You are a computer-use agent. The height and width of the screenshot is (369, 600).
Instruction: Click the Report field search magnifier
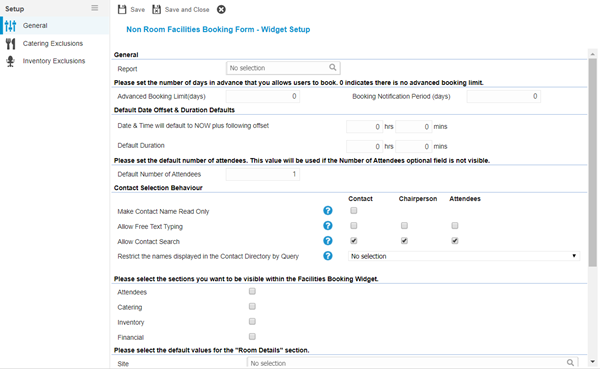[x=333, y=68]
